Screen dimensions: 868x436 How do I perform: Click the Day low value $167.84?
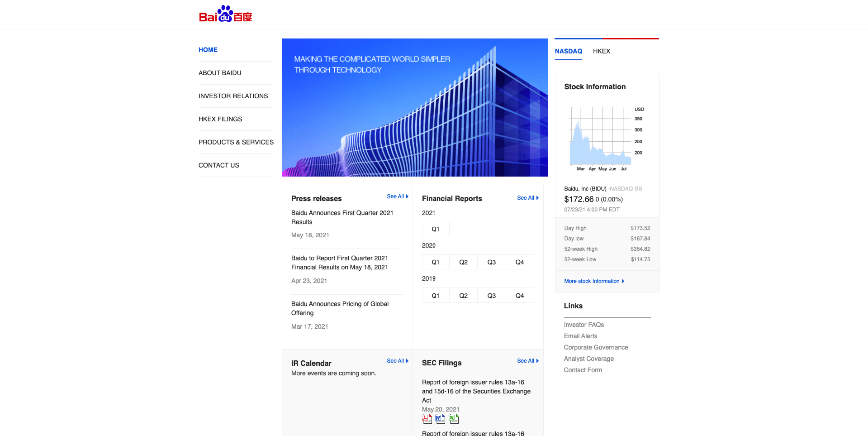pos(640,239)
